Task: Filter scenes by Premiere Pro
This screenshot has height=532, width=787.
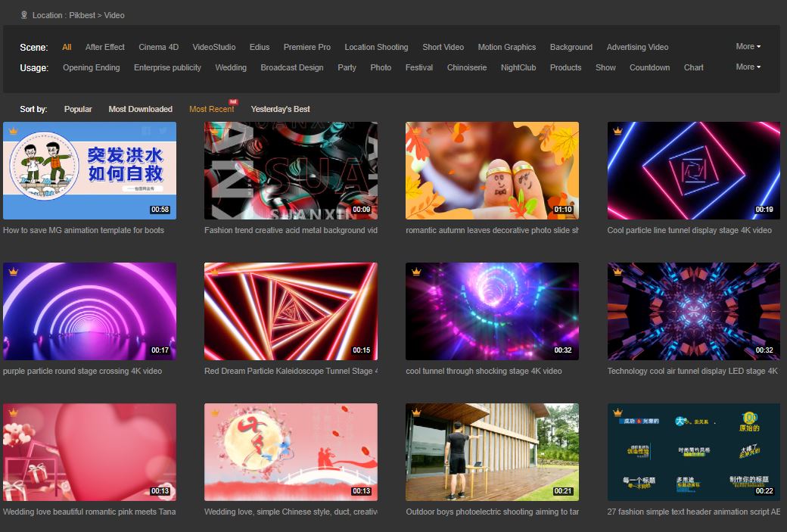Action: pyautogui.click(x=307, y=47)
